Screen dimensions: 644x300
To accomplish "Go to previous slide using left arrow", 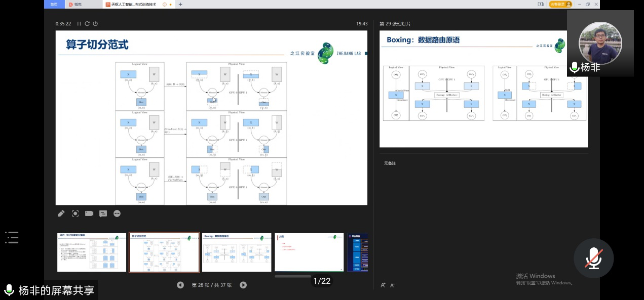I will click(x=180, y=285).
